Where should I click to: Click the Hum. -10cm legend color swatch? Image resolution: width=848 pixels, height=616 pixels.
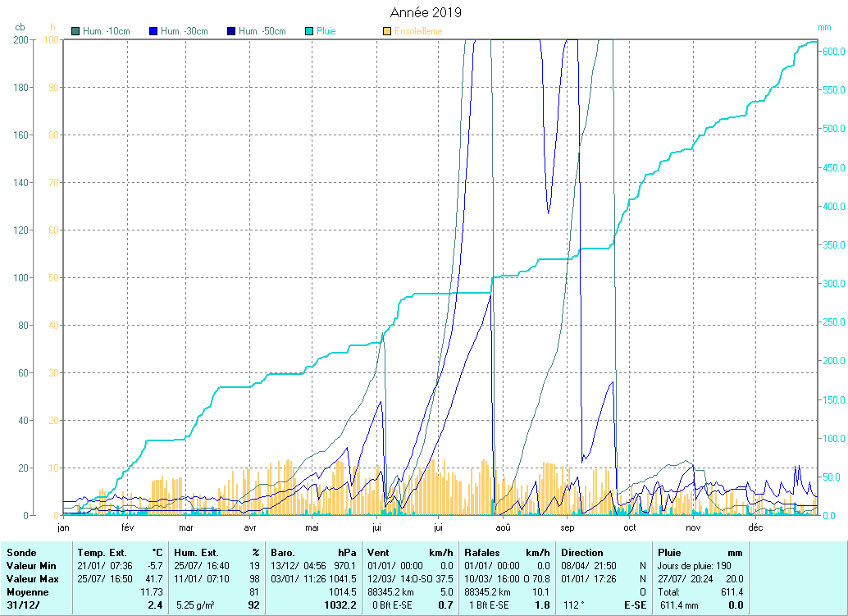pyautogui.click(x=76, y=32)
